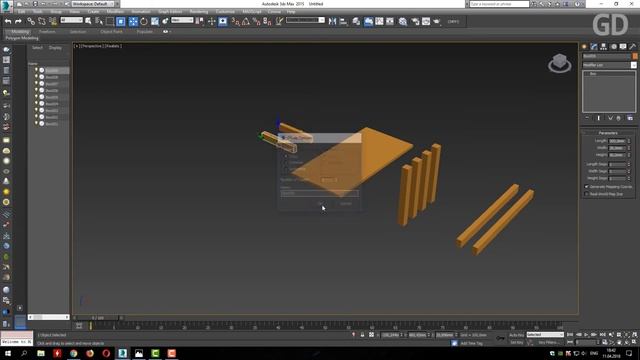The image size is (640, 360).
Task: Toggle Real-World Map Size checkbox
Action: [587, 194]
